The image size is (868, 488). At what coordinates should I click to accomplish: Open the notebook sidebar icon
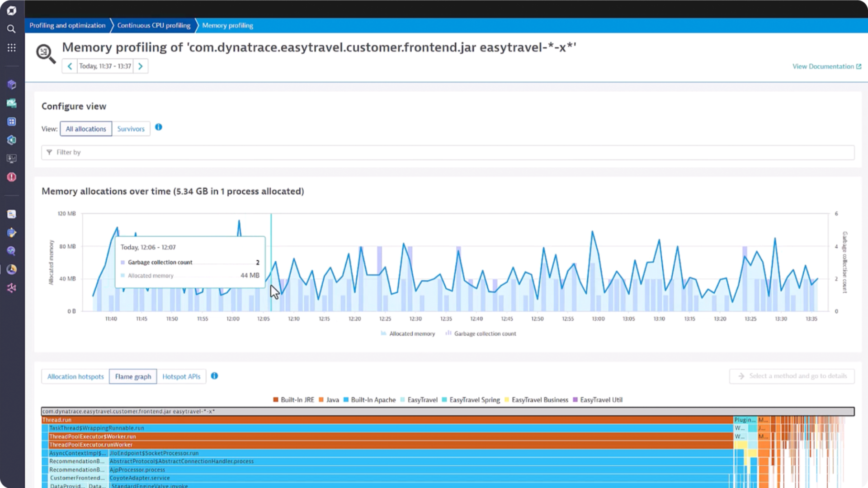tap(12, 214)
